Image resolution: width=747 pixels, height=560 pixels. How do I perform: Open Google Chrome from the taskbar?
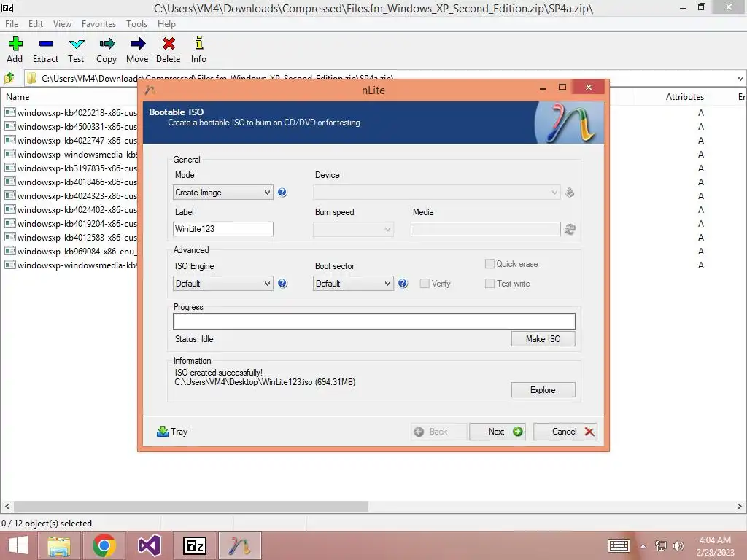pyautogui.click(x=104, y=545)
